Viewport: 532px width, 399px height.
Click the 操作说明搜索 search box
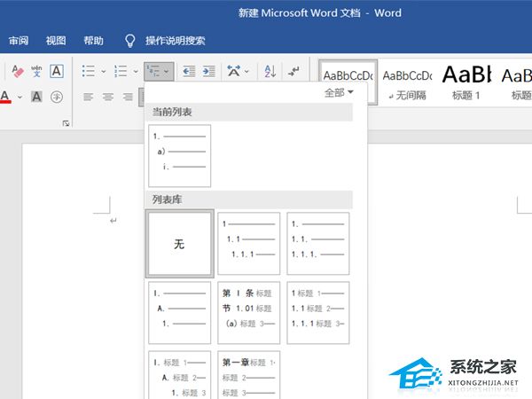coord(175,41)
